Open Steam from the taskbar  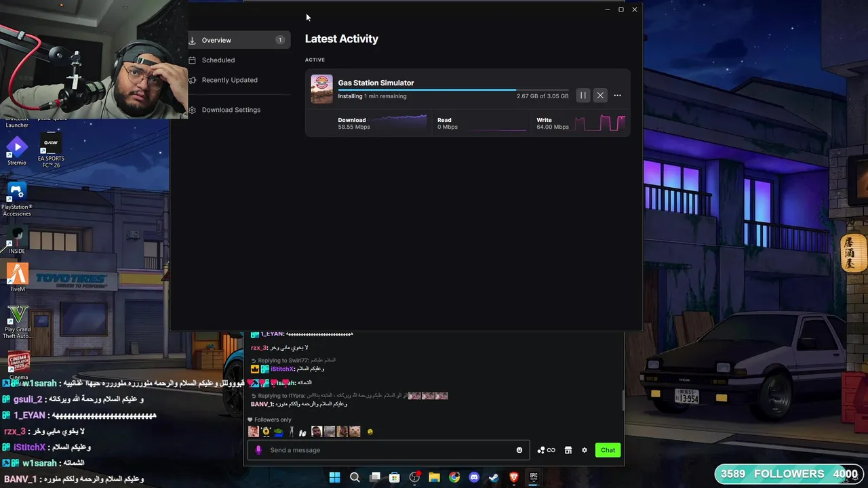click(x=494, y=477)
